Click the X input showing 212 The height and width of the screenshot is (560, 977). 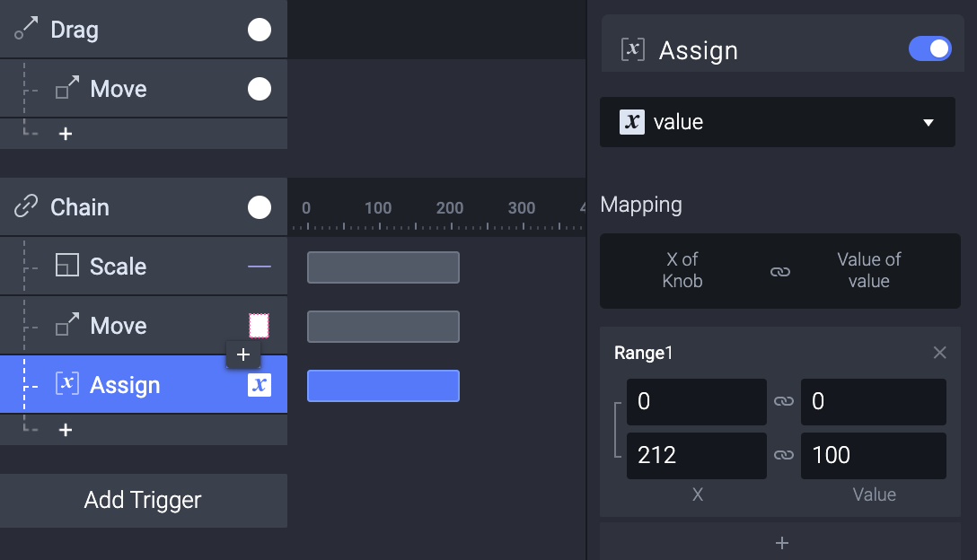click(697, 456)
